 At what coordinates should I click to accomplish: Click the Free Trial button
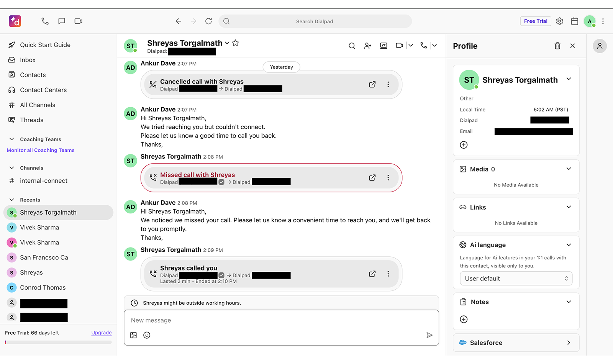click(536, 21)
